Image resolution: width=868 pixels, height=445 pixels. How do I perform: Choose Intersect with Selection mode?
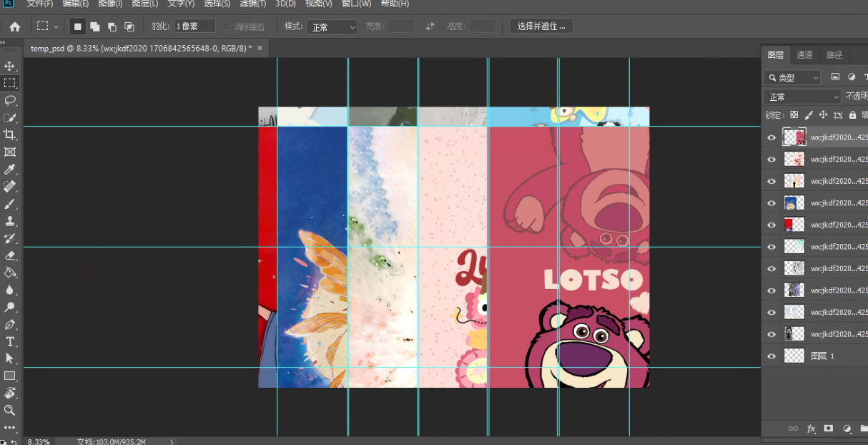[x=129, y=26]
